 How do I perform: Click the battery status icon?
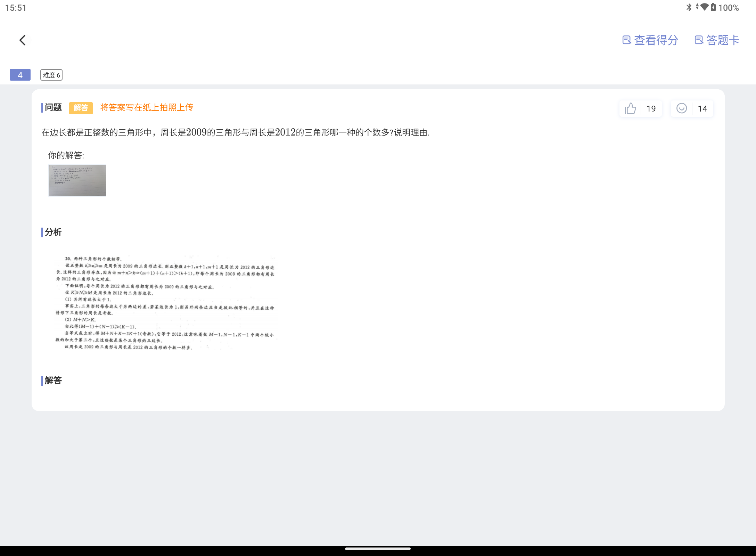click(713, 7)
